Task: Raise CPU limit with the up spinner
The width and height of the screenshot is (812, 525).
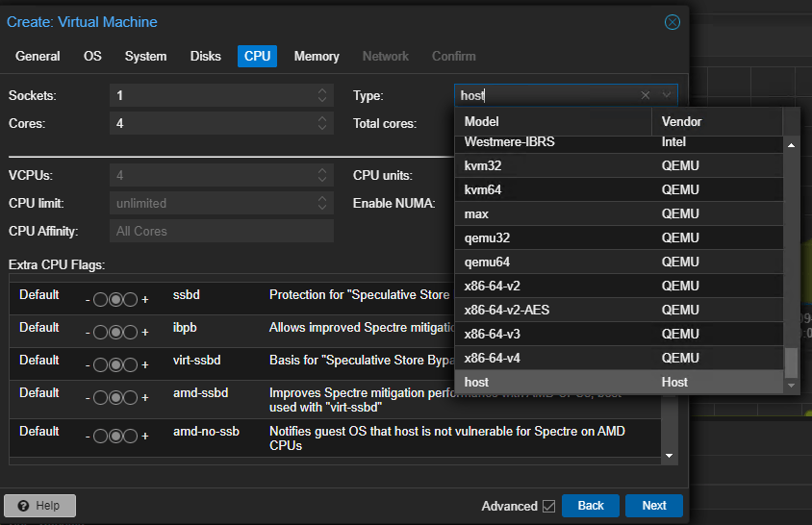Action: tap(322, 198)
